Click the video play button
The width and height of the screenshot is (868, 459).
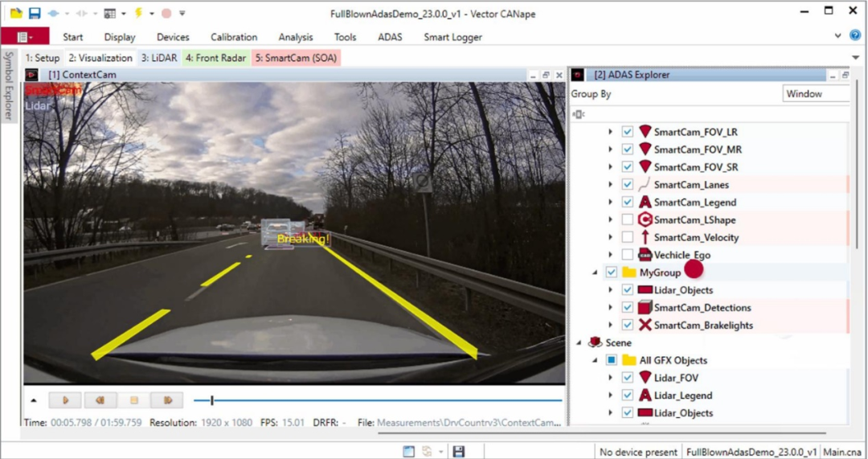pos(65,400)
